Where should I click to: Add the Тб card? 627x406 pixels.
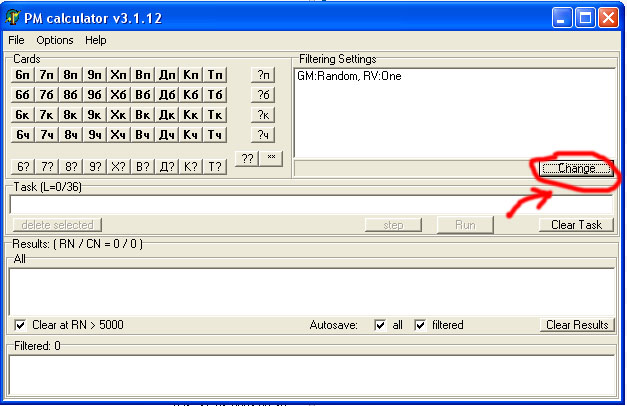pos(215,95)
